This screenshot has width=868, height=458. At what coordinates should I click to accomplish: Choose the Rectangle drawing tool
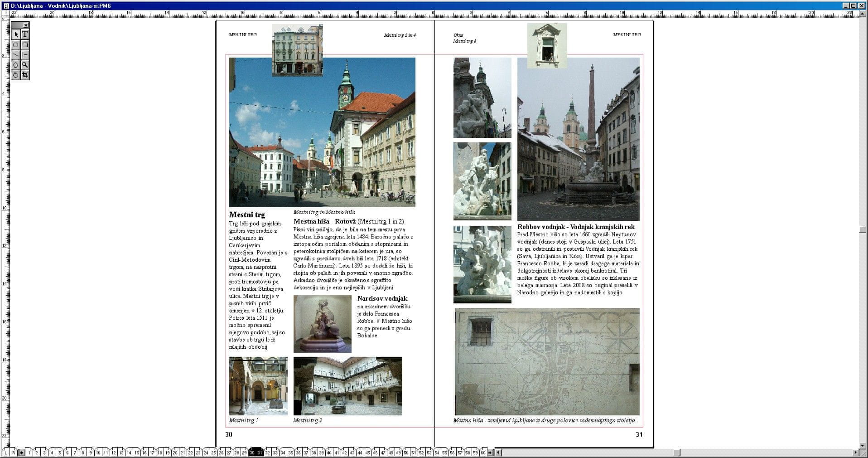tap(25, 45)
